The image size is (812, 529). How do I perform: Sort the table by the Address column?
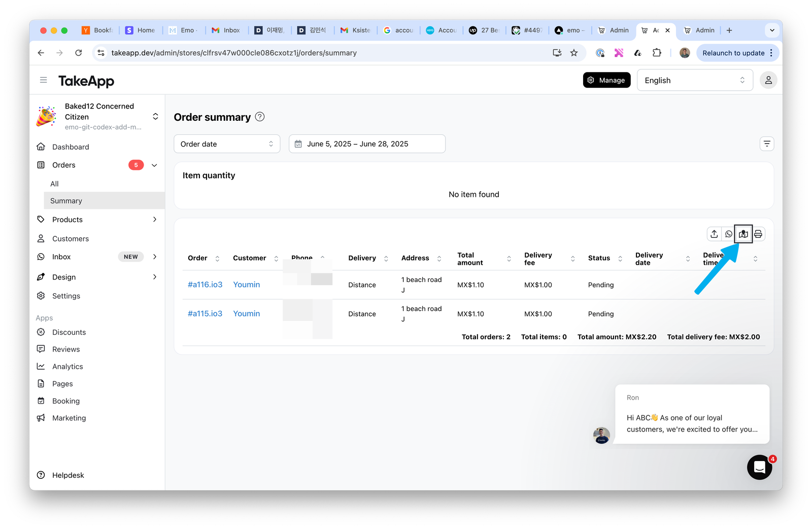(x=439, y=259)
